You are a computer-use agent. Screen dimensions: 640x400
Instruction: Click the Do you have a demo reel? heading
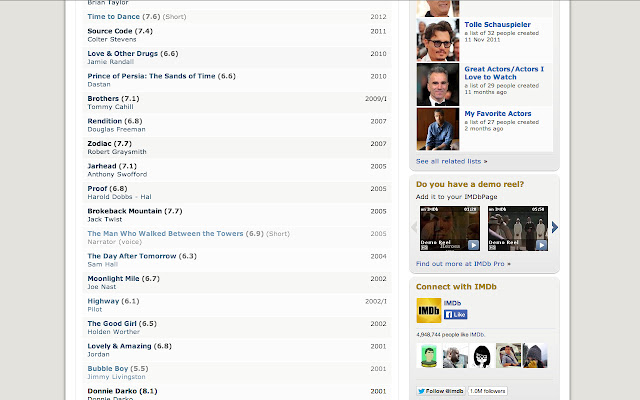click(x=470, y=184)
